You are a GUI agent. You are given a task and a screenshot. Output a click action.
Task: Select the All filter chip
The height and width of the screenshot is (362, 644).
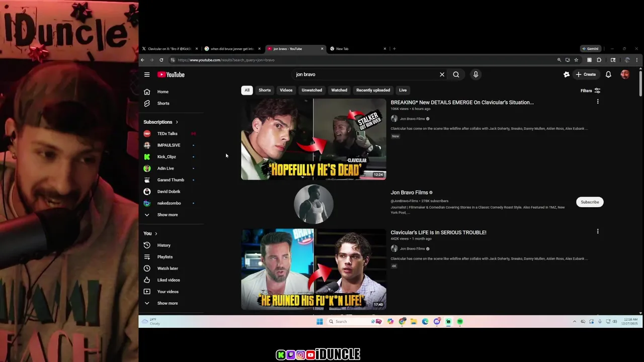[247, 90]
